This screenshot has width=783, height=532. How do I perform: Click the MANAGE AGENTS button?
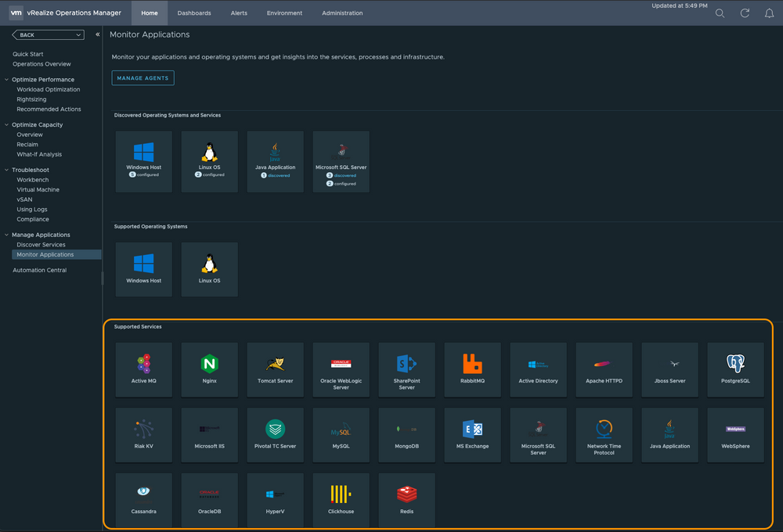pyautogui.click(x=143, y=78)
